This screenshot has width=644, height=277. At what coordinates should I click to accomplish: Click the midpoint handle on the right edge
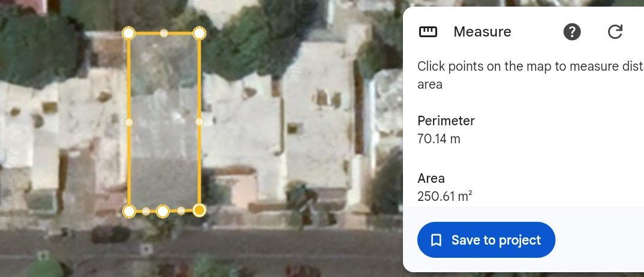(199, 122)
